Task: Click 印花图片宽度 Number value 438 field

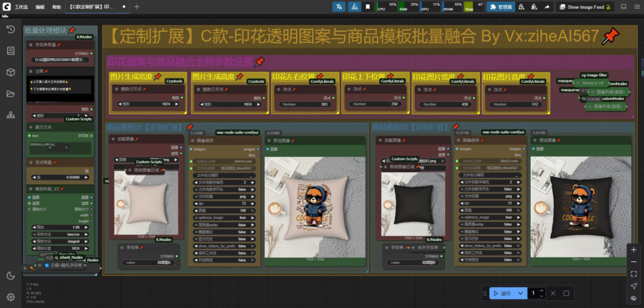Action: coord(446,104)
